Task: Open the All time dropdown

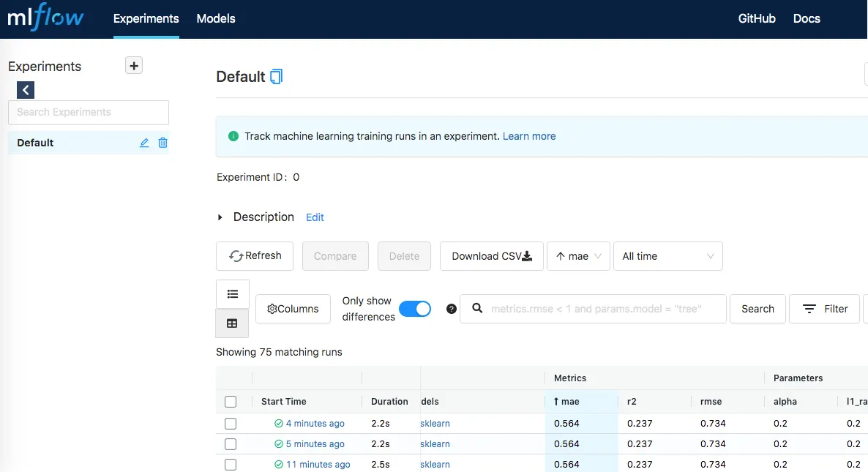Action: point(667,256)
